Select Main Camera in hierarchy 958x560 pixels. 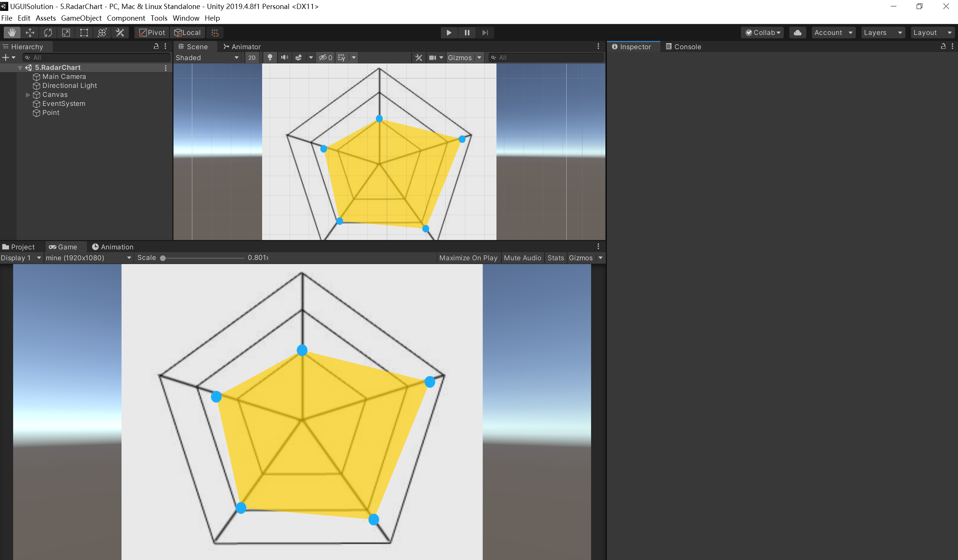(64, 77)
